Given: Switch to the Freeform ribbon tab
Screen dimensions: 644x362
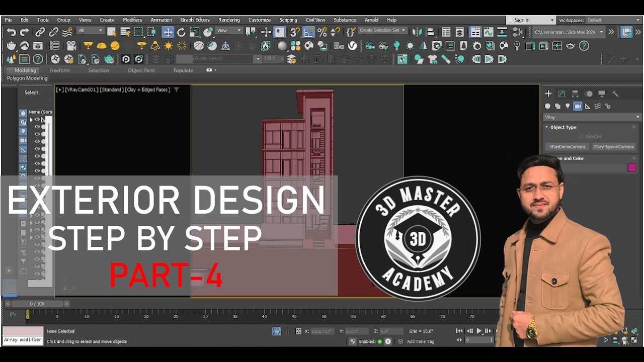Looking at the screenshot, I should pyautogui.click(x=59, y=70).
